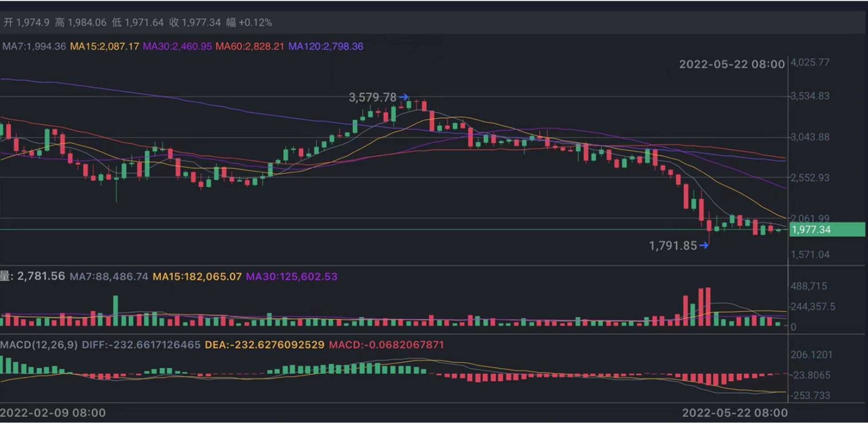This screenshot has width=868, height=423.
Task: Select the MA7:1,994.36 price indicator label
Action: click(x=34, y=47)
